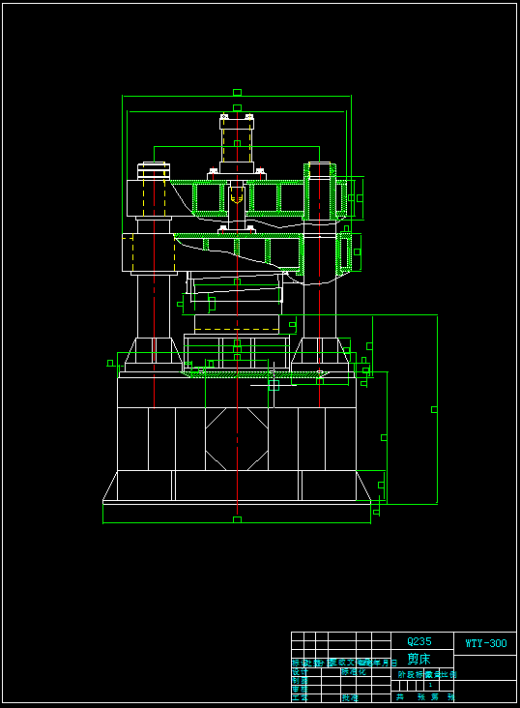This screenshot has width=520, height=708.
Task: Select the 设计 label in title block
Action: [300, 671]
